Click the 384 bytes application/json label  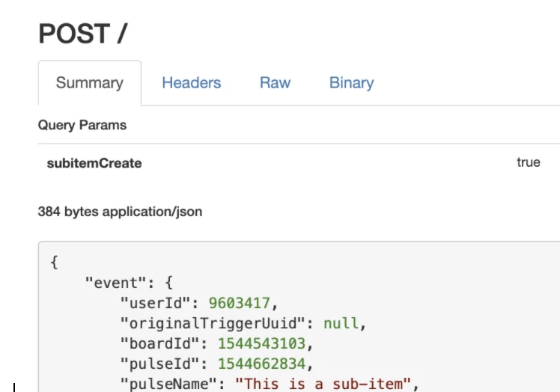pos(120,212)
